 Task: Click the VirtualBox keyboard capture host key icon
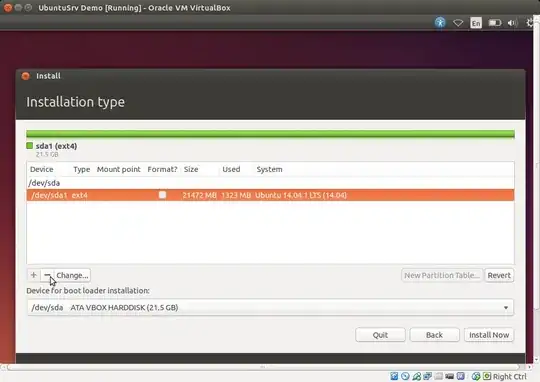pyautogui.click(x=487, y=376)
